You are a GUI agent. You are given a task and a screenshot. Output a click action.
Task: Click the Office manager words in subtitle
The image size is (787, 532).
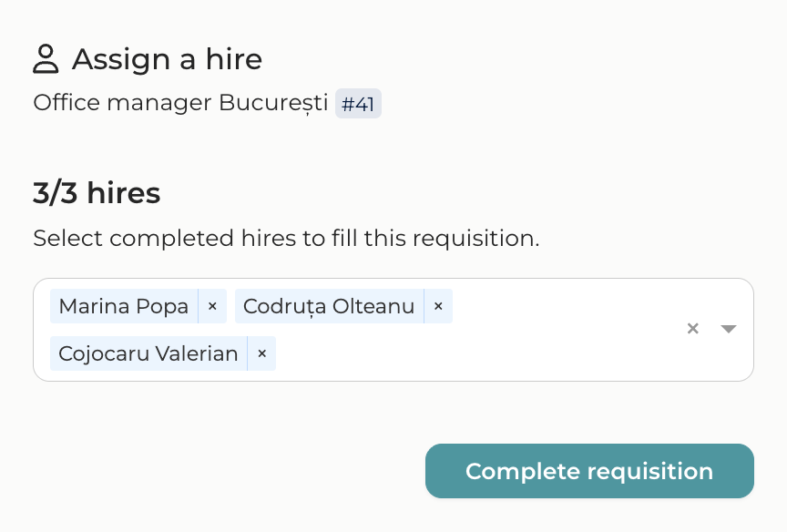122,103
